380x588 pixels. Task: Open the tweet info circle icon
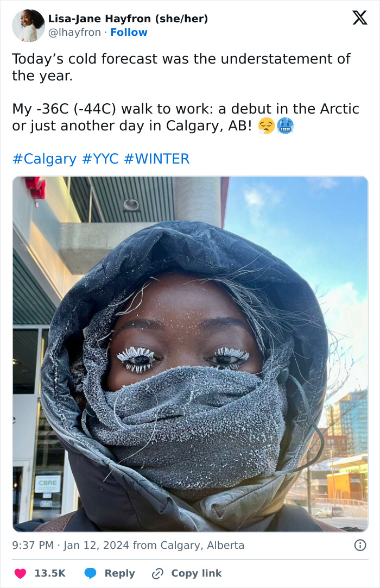click(360, 545)
